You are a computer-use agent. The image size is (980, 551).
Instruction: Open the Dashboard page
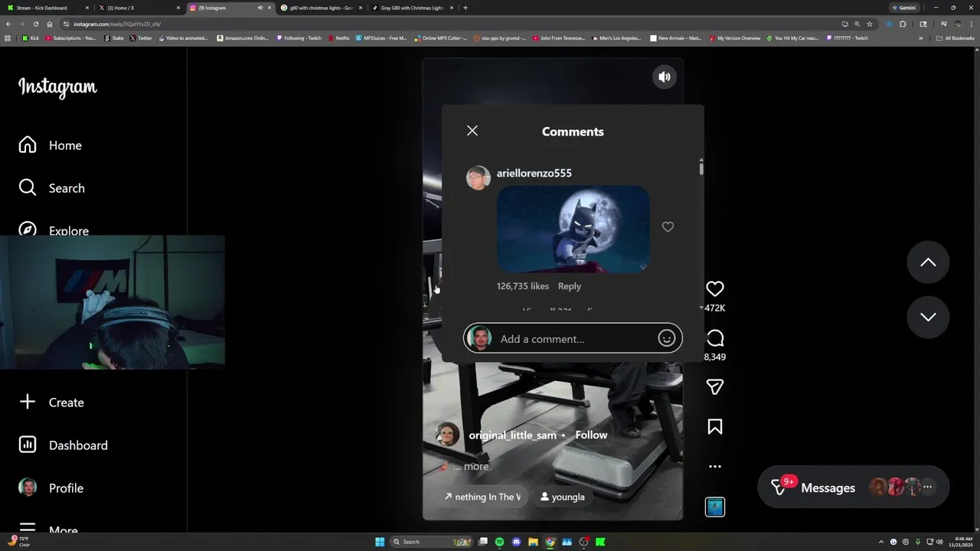pos(63,445)
